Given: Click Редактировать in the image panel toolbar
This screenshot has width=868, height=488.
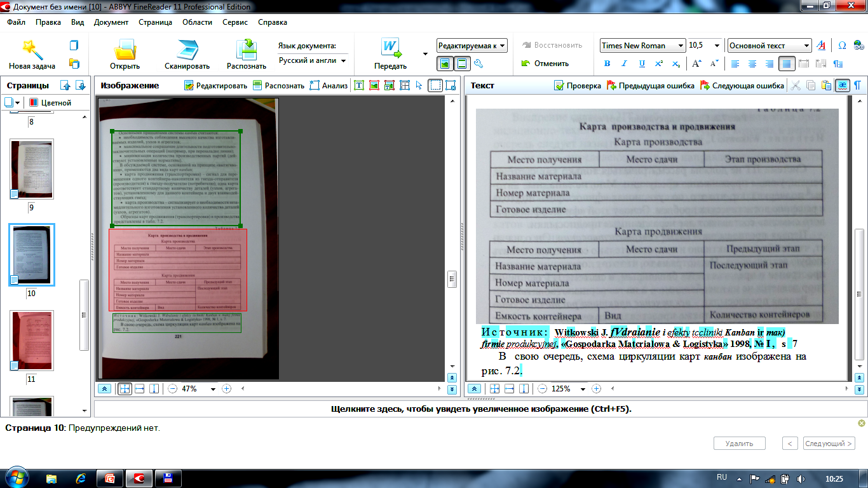Looking at the screenshot, I should 215,85.
